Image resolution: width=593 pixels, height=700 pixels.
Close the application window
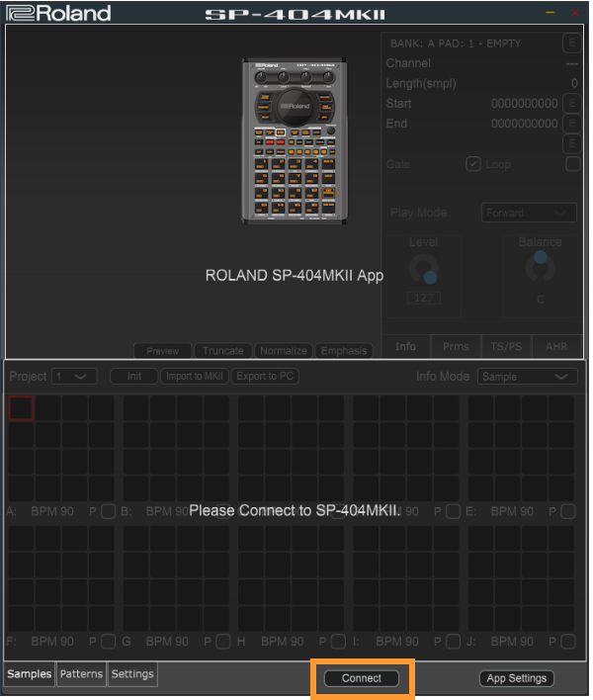pyautogui.click(x=574, y=13)
